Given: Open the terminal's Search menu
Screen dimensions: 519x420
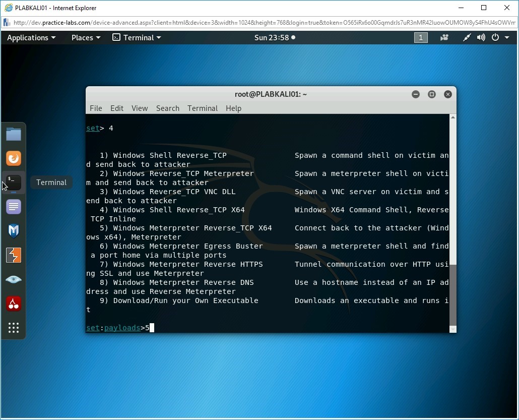Looking at the screenshot, I should click(167, 108).
